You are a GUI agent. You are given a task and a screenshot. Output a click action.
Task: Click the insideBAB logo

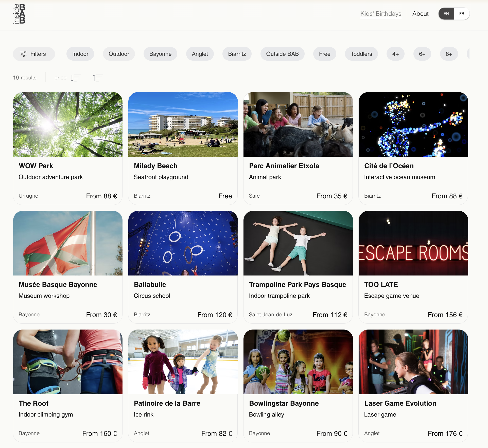[x=20, y=14]
